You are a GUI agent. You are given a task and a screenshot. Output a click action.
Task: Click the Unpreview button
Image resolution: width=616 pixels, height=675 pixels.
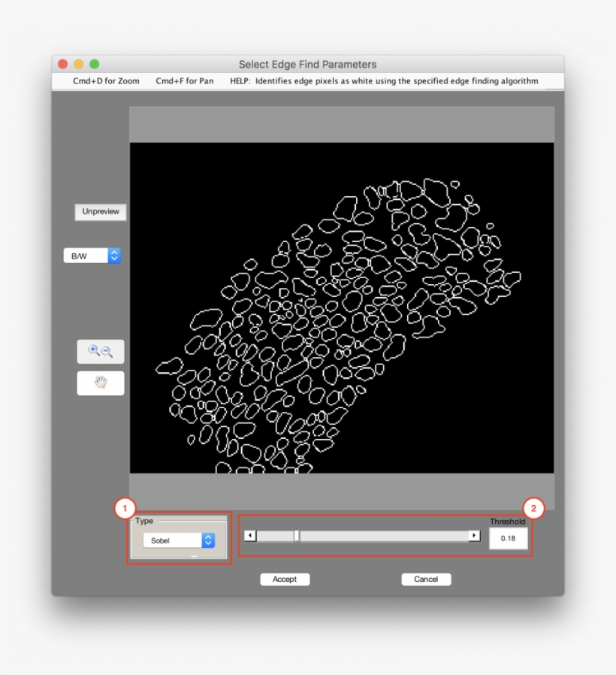pos(100,212)
